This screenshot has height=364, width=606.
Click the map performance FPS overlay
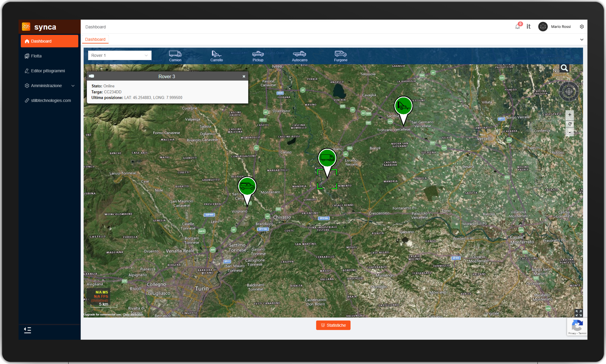coord(99,297)
